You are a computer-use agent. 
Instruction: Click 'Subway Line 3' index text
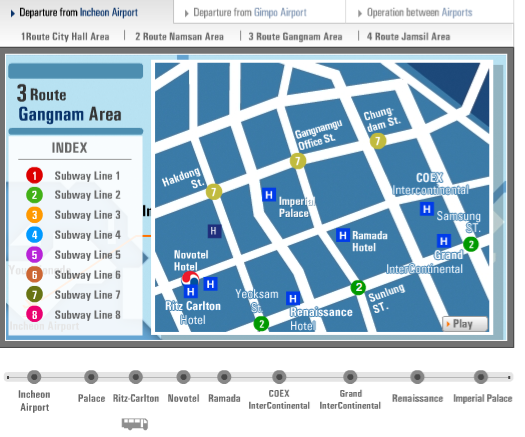coord(87,215)
